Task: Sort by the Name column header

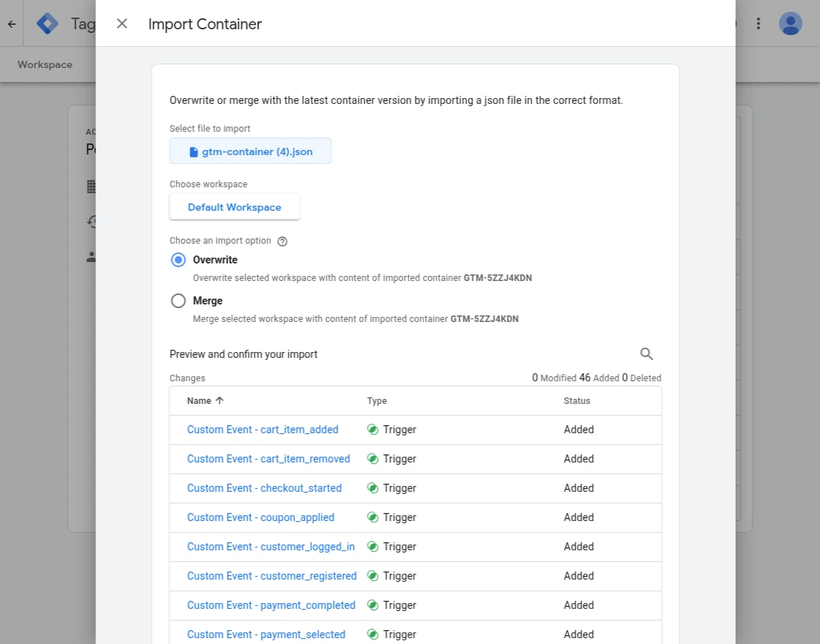Action: [x=199, y=401]
